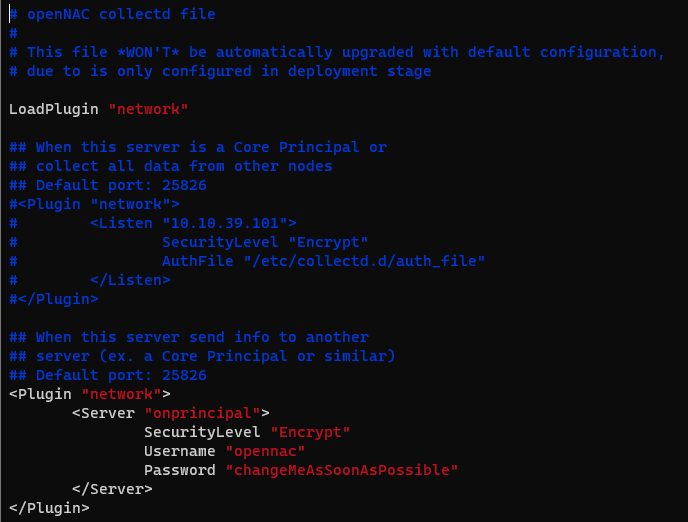Click the Password value "changeMeAsSoonAsPossible"
The image size is (688, 522).
(341, 470)
